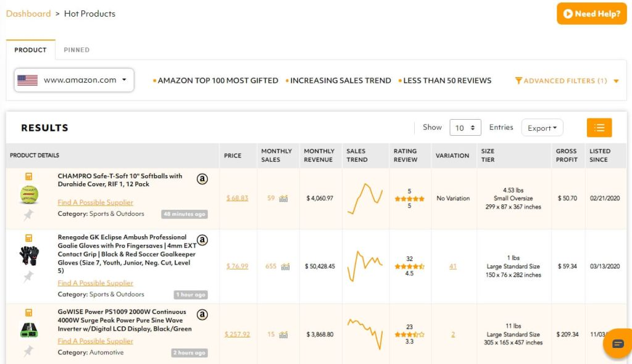Pin the Renegade GK Goalie Gloves product

(28, 276)
